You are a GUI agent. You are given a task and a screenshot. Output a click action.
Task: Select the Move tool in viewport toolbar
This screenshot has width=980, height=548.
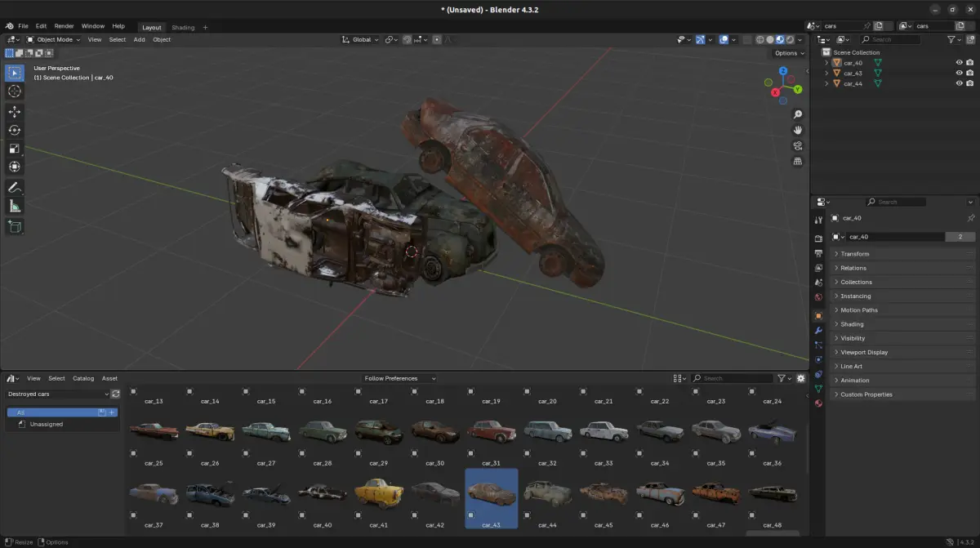click(15, 111)
